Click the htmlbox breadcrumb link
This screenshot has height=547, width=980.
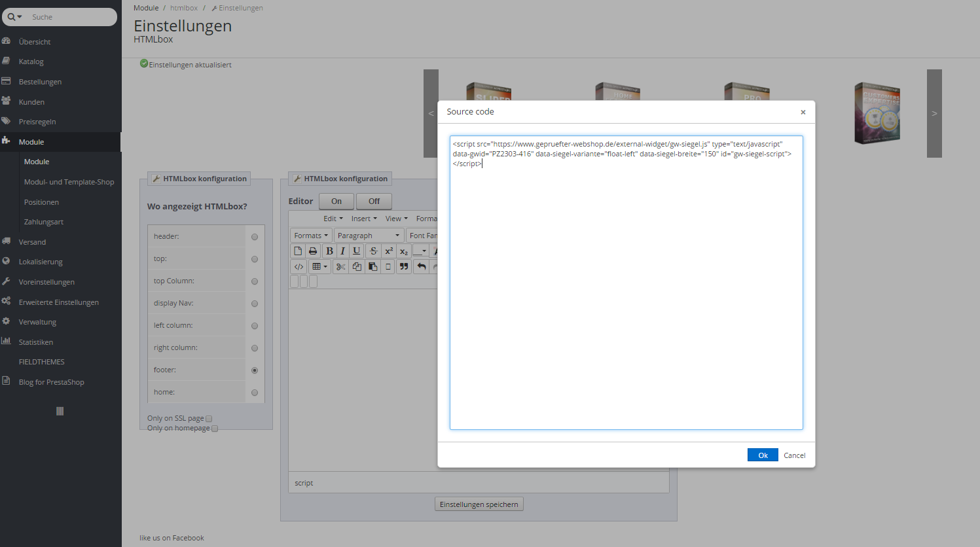pos(184,8)
